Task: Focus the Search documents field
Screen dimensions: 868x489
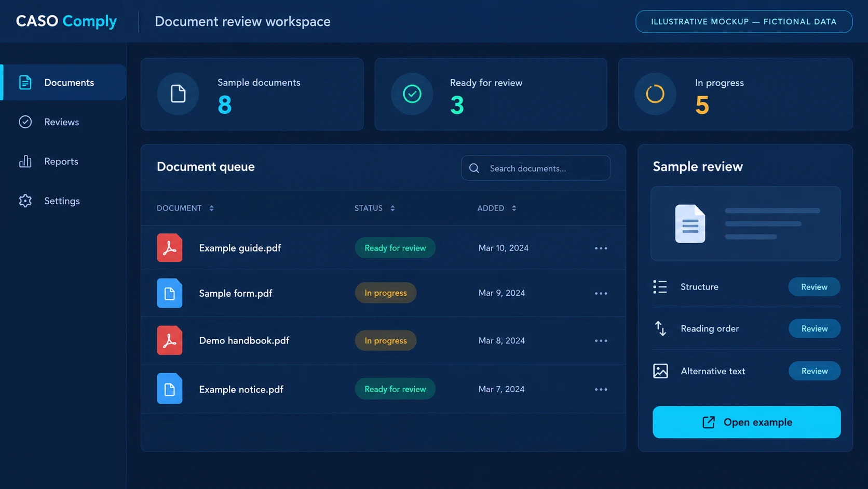Action: 536,168
